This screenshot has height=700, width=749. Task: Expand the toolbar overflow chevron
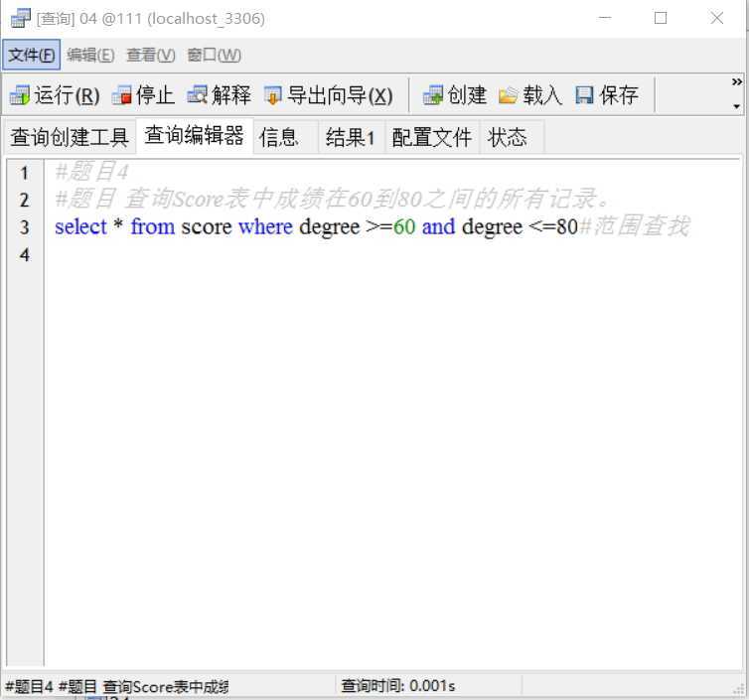coord(737,82)
